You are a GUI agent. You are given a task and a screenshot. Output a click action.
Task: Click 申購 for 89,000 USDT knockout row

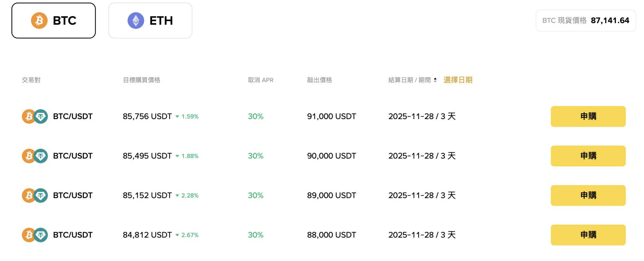pyautogui.click(x=588, y=195)
